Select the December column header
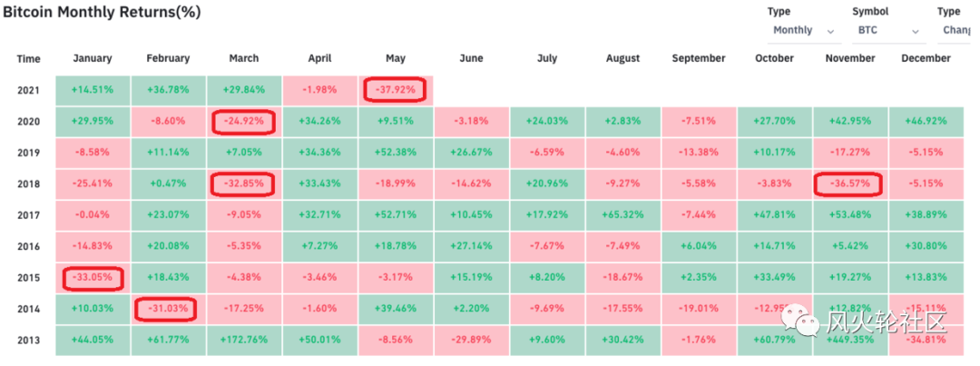 [x=926, y=58]
